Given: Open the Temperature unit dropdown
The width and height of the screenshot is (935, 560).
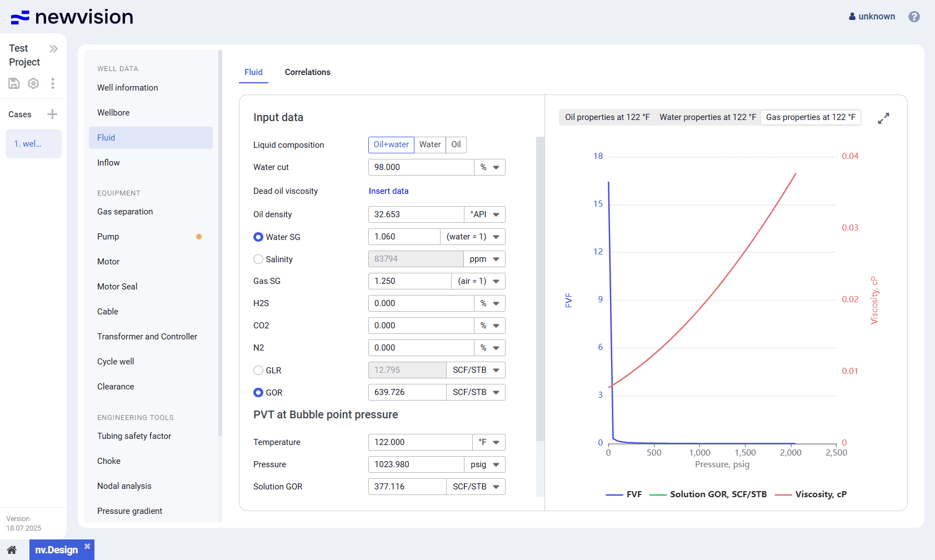Looking at the screenshot, I should [489, 442].
